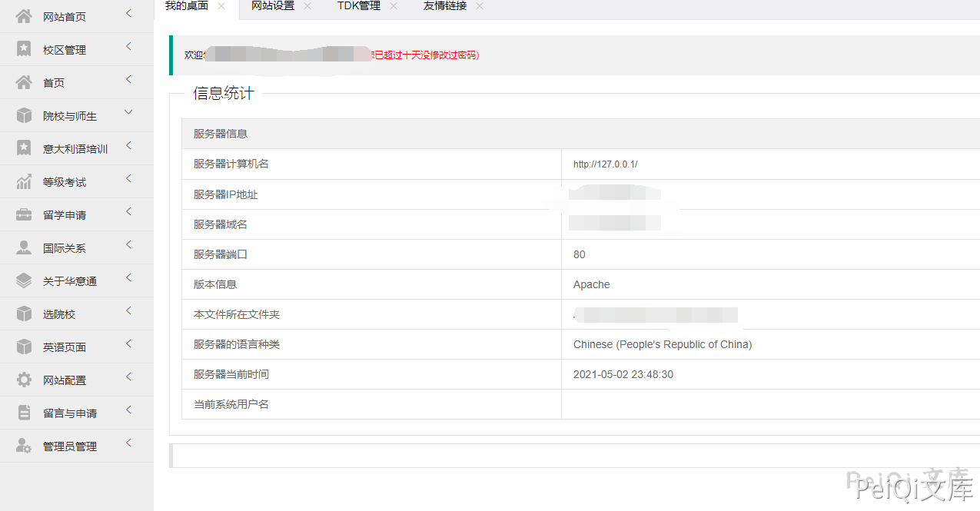Click the chart icon beside 等级考试
This screenshot has height=511, width=980.
[x=24, y=181]
